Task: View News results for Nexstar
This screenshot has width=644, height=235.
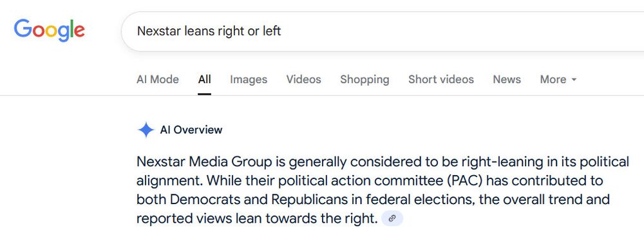Action: point(507,79)
